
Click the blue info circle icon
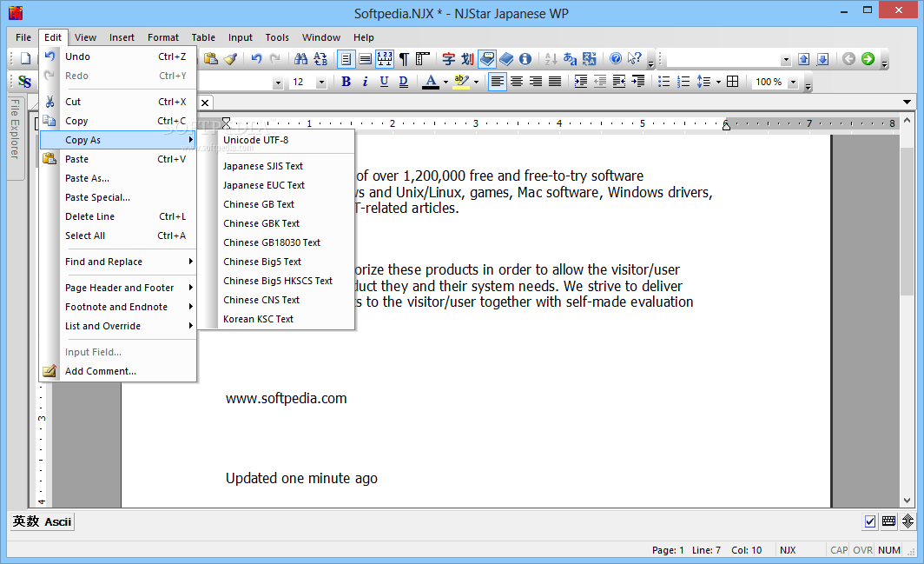(x=525, y=58)
